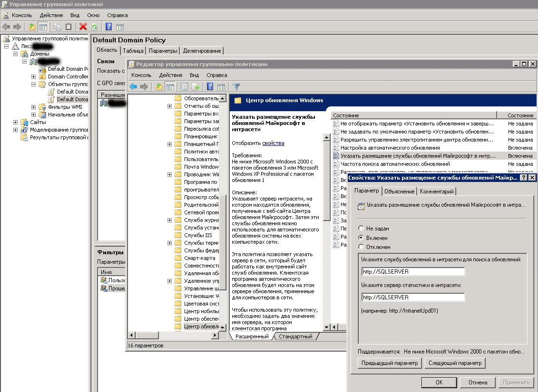Collapse the "Домены" tree node

pyautogui.click(x=16, y=54)
